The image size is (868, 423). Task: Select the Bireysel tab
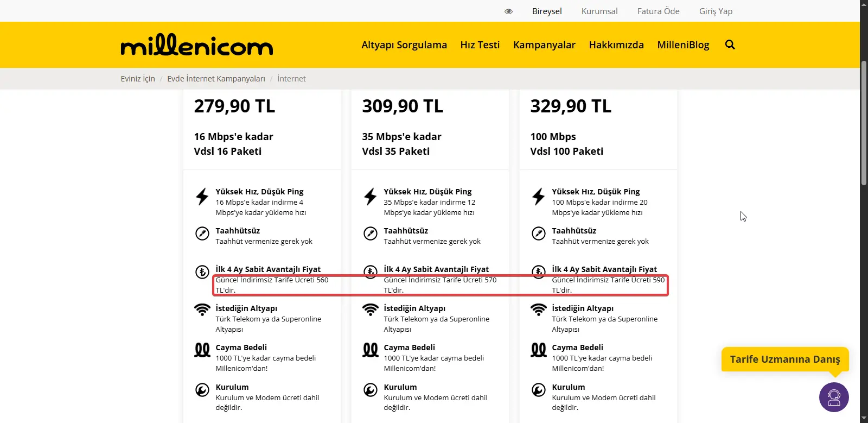[547, 11]
